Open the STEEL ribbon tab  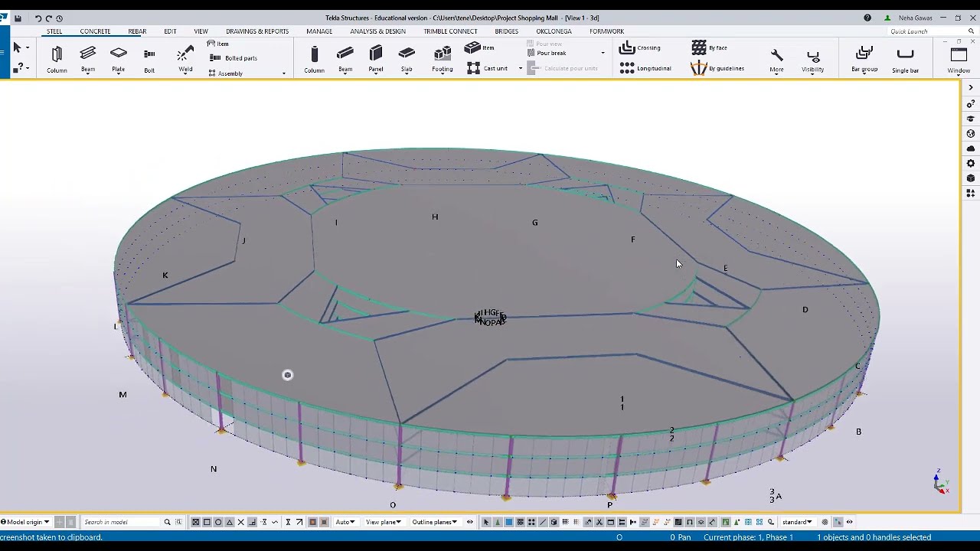[x=54, y=31]
